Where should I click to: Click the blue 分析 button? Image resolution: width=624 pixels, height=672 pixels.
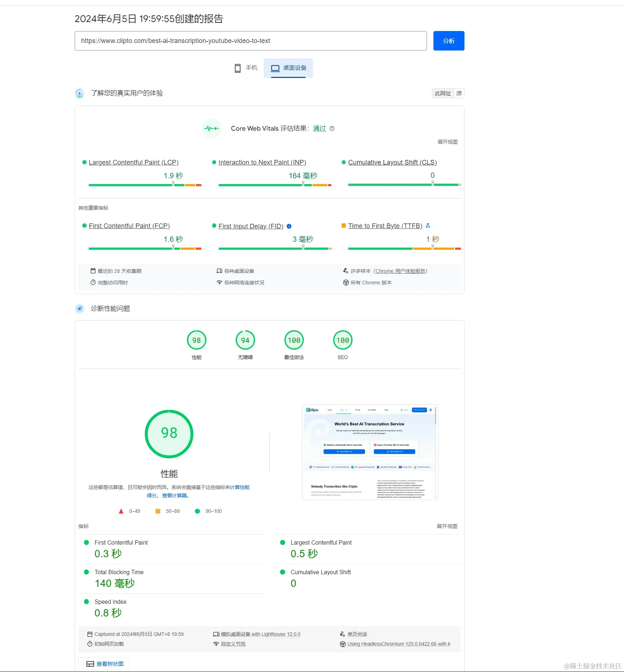coord(449,41)
